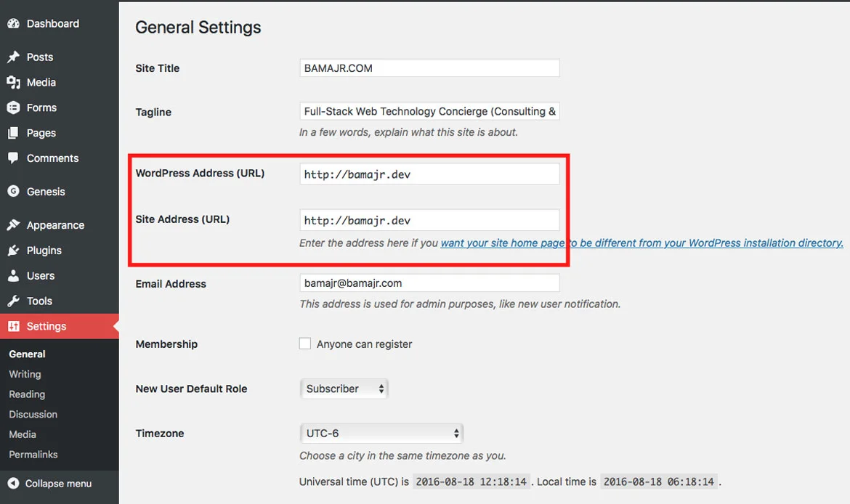Enable the Anyone can register checkbox
The image size is (850, 504).
click(x=305, y=344)
